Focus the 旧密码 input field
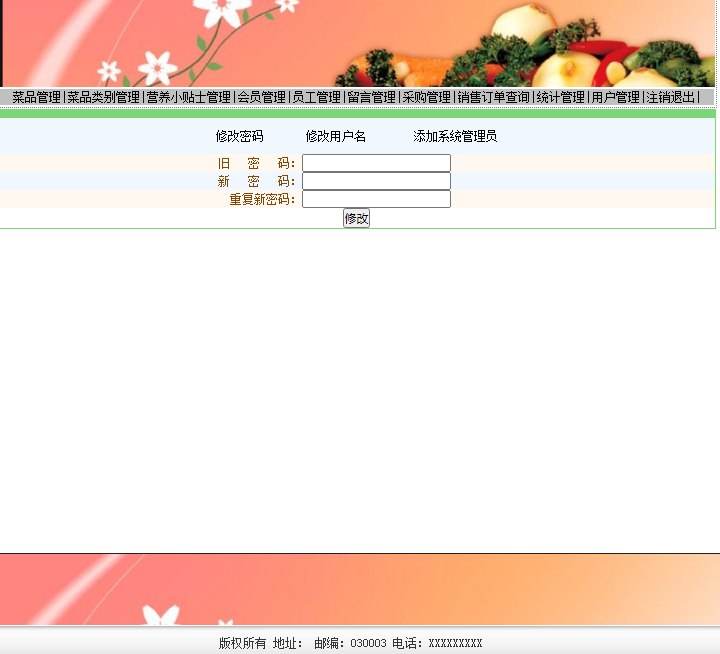720x654 pixels. [377, 163]
